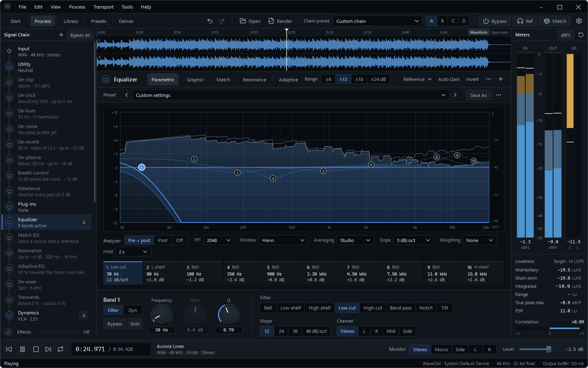
Task: Click the redo arrow icon
Action: [222, 21]
